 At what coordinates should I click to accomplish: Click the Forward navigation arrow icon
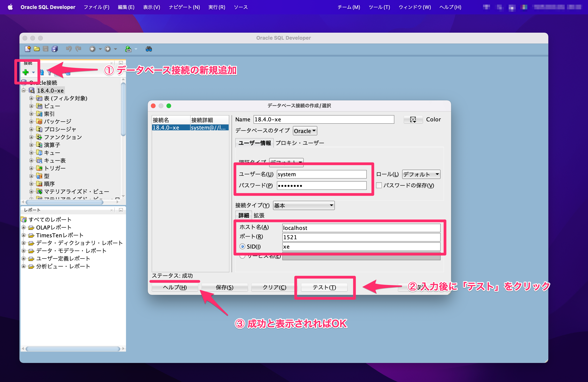point(108,49)
